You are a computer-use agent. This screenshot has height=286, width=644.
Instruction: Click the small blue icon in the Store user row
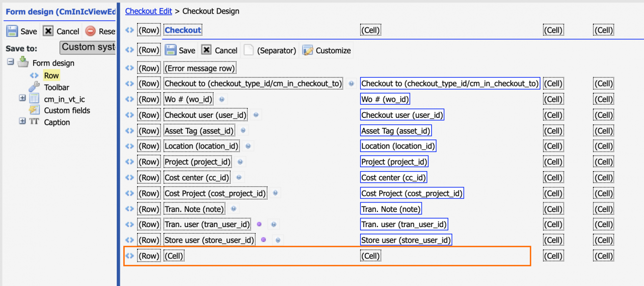[x=277, y=240]
